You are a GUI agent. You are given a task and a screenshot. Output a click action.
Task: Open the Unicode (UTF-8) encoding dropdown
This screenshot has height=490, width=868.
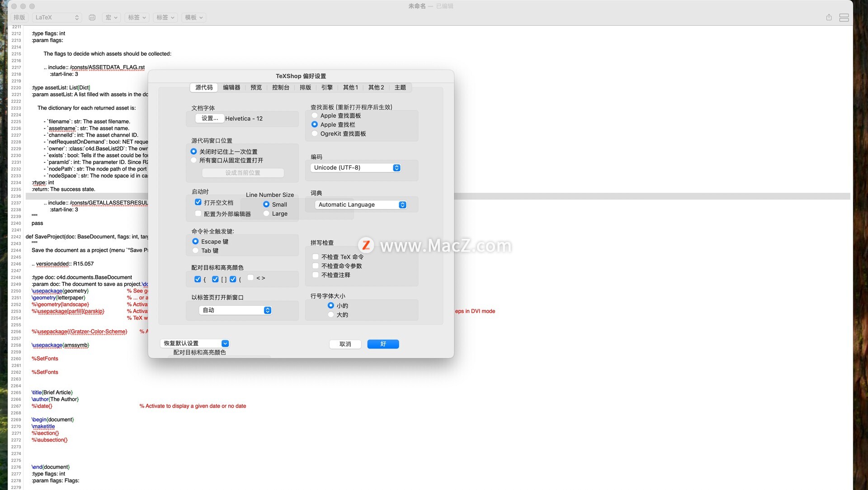click(x=355, y=168)
